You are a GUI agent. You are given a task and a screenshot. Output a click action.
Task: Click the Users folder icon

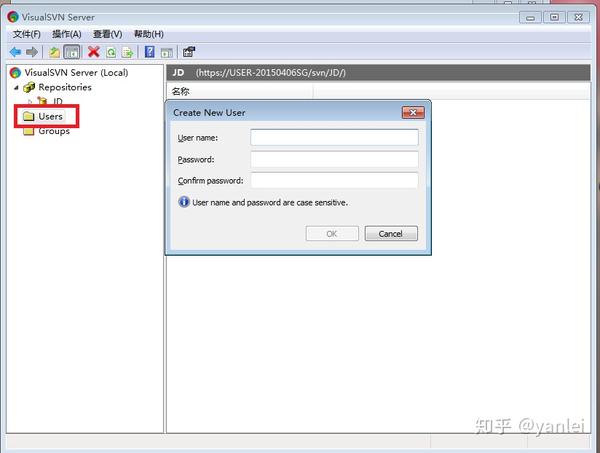[29, 116]
